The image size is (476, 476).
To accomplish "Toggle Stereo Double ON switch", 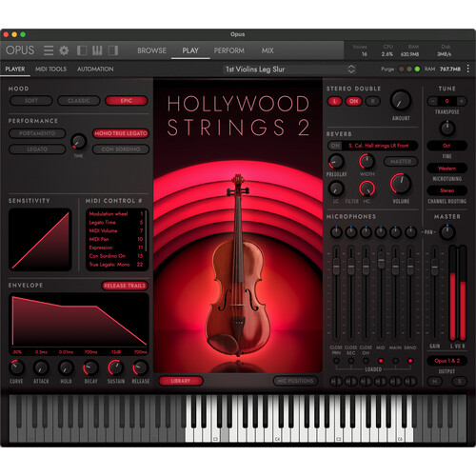I will (354, 102).
